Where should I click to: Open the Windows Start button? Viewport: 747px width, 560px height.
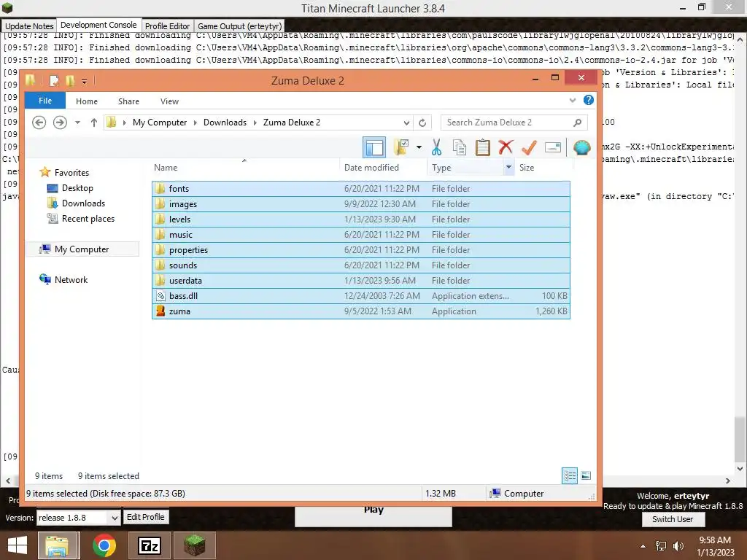coord(18,545)
